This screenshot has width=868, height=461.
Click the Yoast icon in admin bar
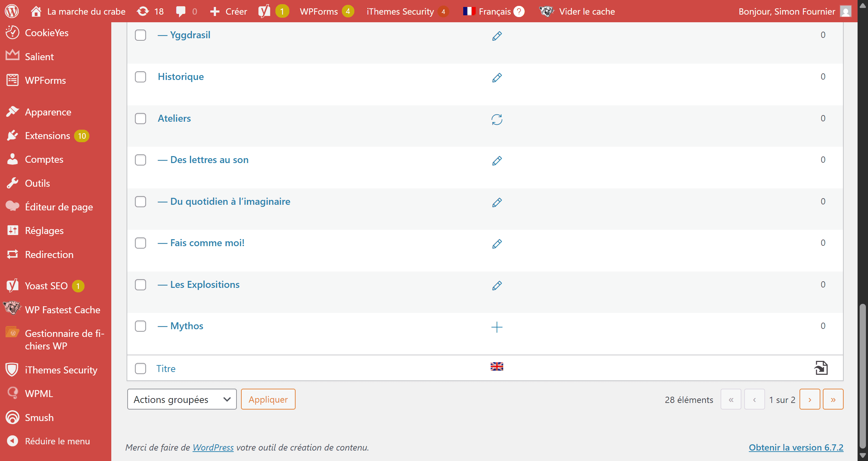264,11
